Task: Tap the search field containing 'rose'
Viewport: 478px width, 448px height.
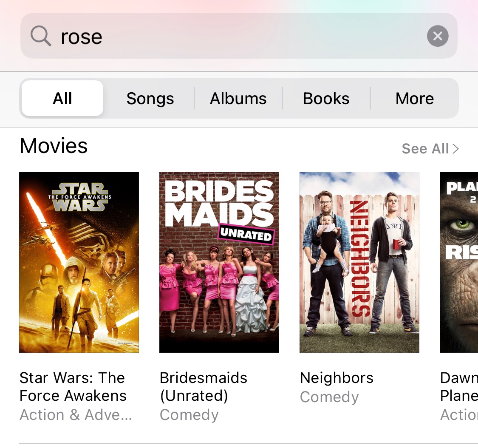Action: pos(238,36)
